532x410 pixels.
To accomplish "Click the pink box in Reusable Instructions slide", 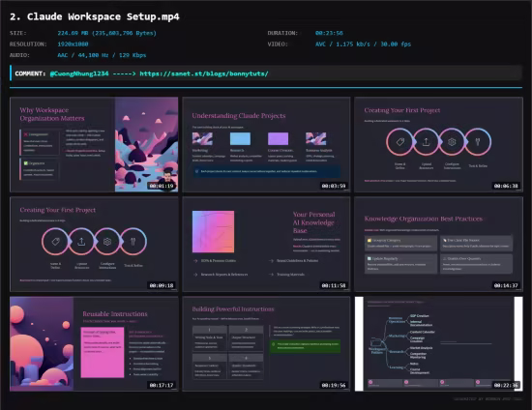I will coord(103,352).
